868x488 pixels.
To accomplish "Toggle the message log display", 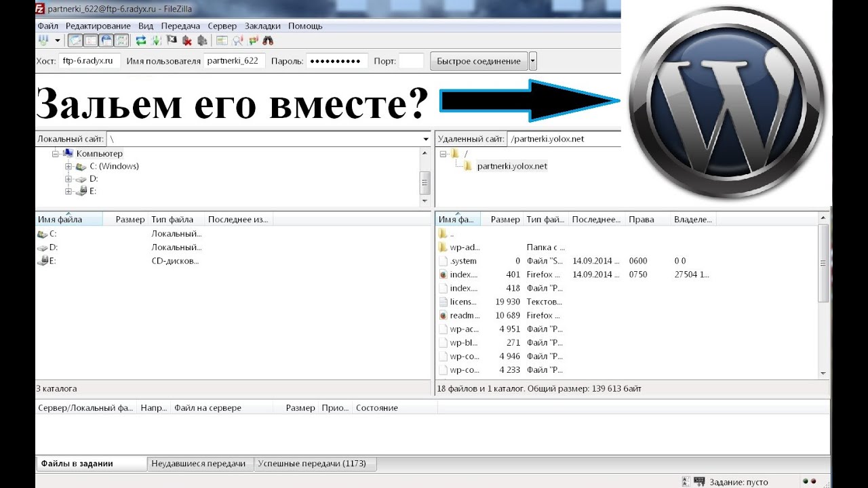I will (x=75, y=41).
